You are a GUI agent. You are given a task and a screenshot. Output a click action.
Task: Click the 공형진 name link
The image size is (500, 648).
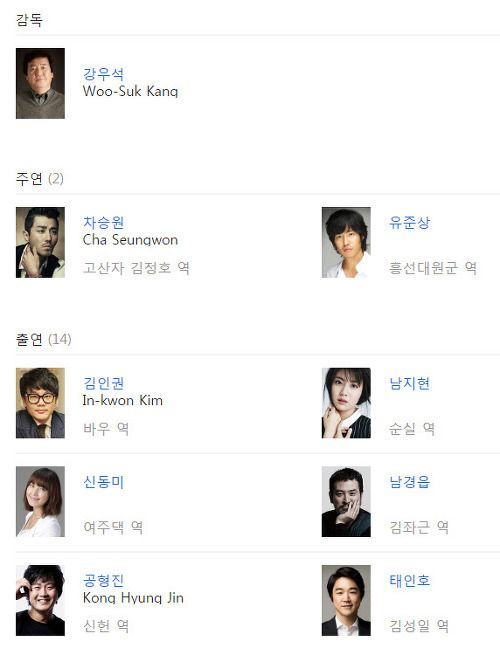click(103, 581)
